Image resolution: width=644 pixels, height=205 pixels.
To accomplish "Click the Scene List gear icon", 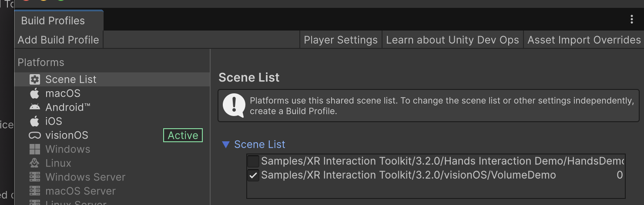I will [x=34, y=79].
